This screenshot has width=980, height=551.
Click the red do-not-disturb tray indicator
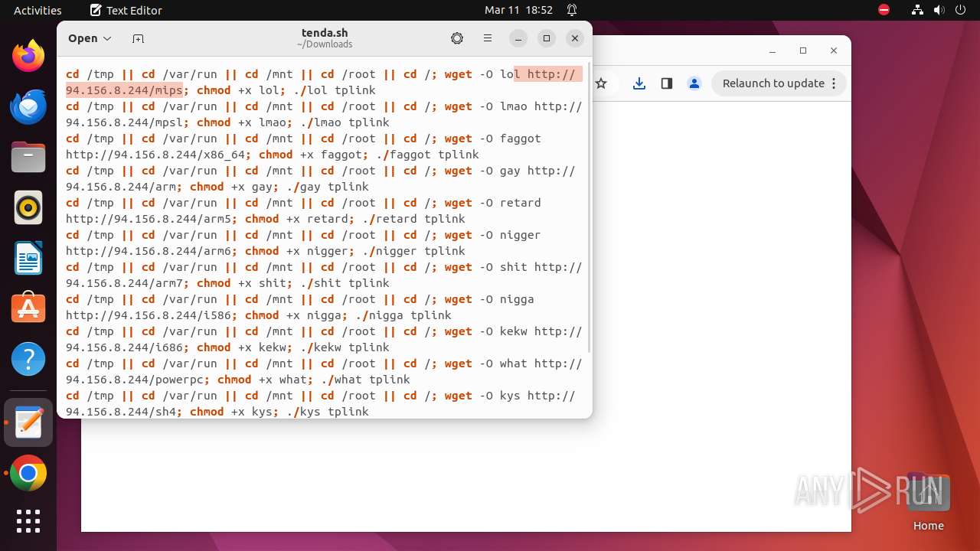[884, 10]
